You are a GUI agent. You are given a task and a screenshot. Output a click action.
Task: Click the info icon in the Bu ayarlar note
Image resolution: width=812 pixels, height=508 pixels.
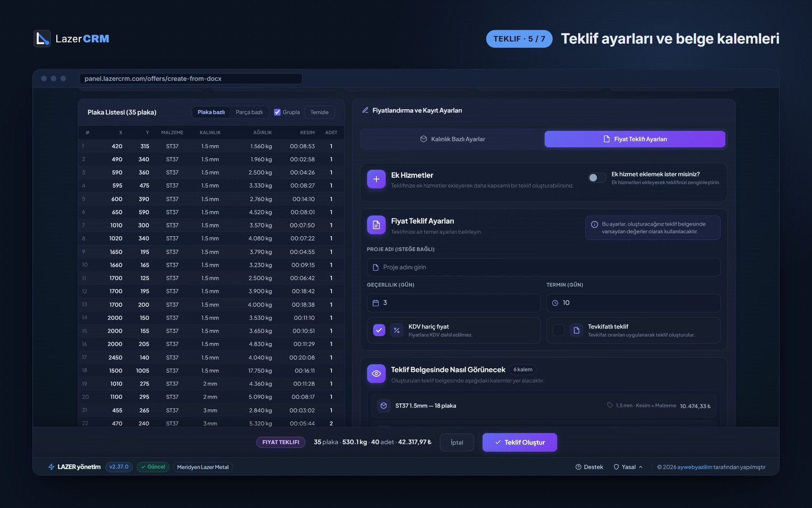tap(594, 224)
